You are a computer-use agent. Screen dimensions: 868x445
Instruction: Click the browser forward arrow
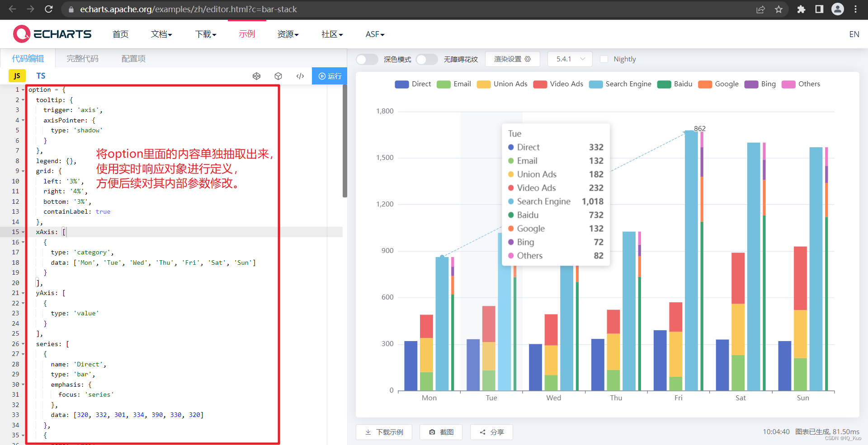(30, 9)
